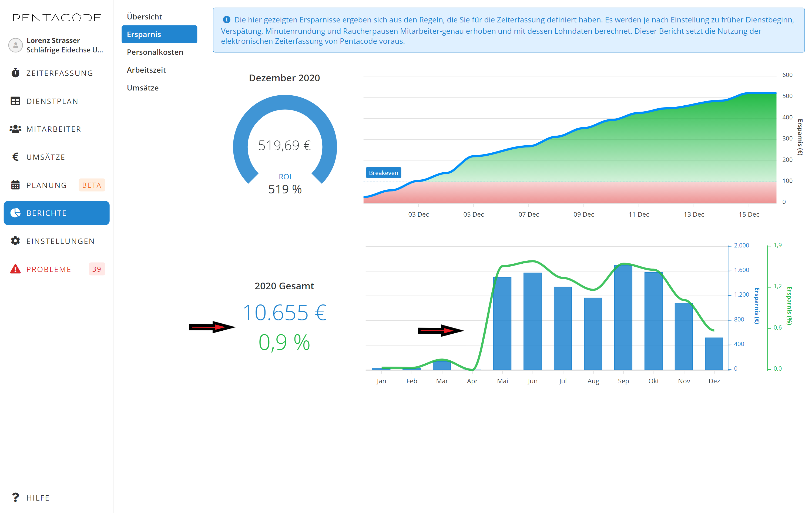
Task: Click the Planung calendar icon
Action: click(x=15, y=185)
